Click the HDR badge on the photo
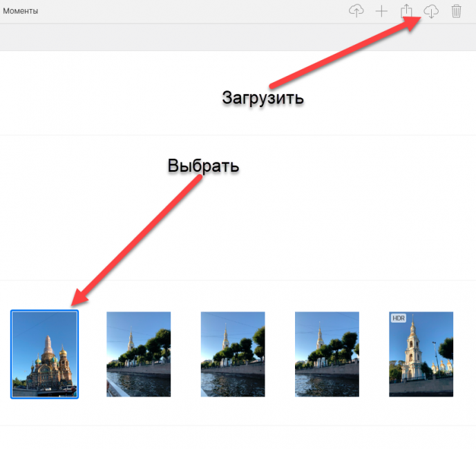Image resolution: width=476 pixels, height=449 pixels. click(399, 318)
